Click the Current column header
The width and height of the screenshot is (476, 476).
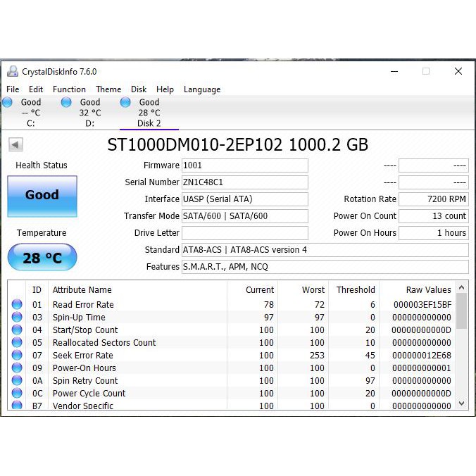(x=260, y=289)
